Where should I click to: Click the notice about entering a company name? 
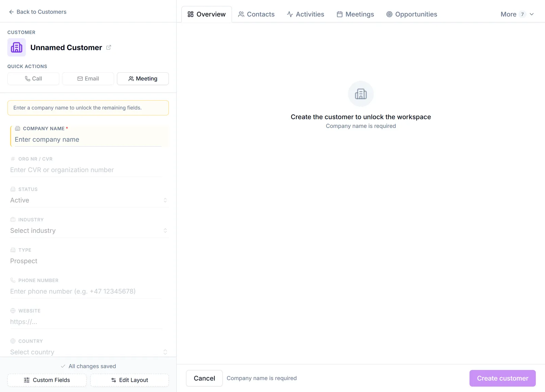tap(88, 108)
